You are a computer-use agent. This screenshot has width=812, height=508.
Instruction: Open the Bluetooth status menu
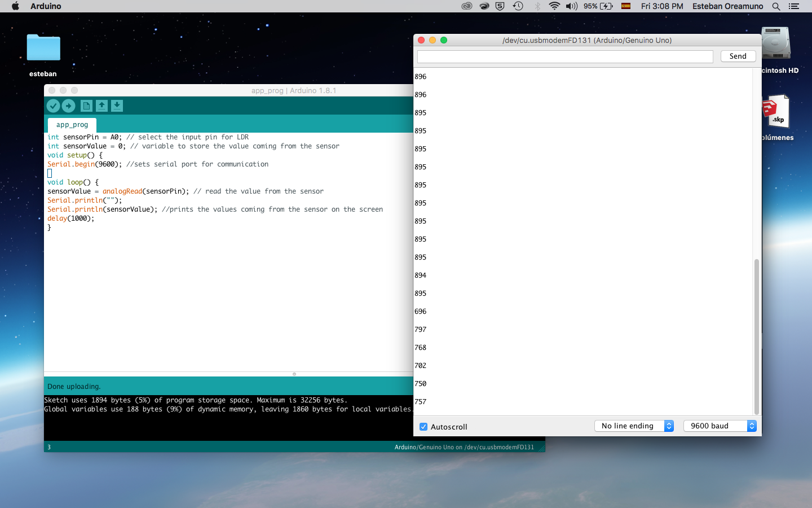[x=537, y=6]
